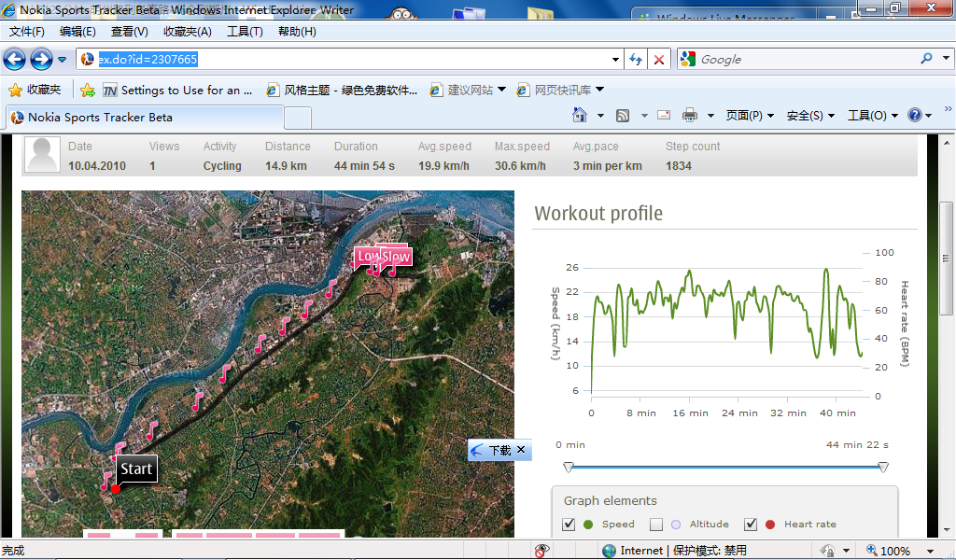Click the pink Slow marker on the map
The image size is (956, 560).
click(395, 258)
